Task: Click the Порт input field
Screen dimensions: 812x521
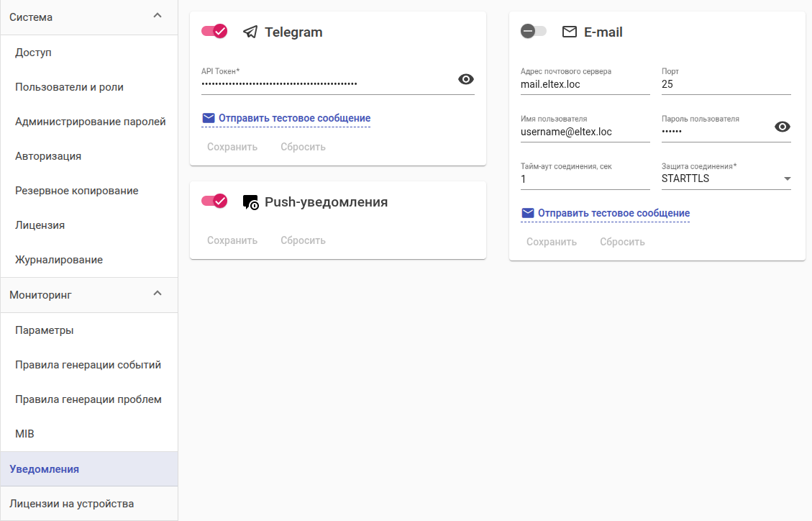Action: 726,84
